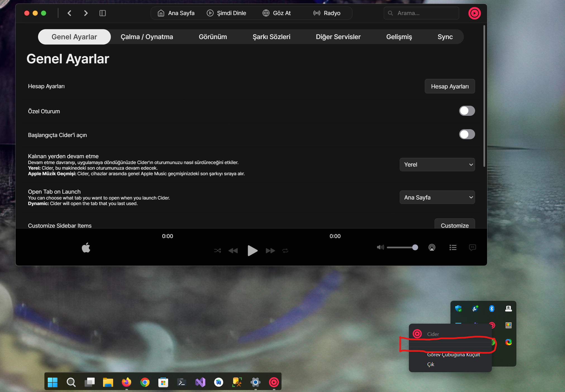565x392 pixels.
Task: Open the AirPlay cast icon
Action: pos(432,247)
